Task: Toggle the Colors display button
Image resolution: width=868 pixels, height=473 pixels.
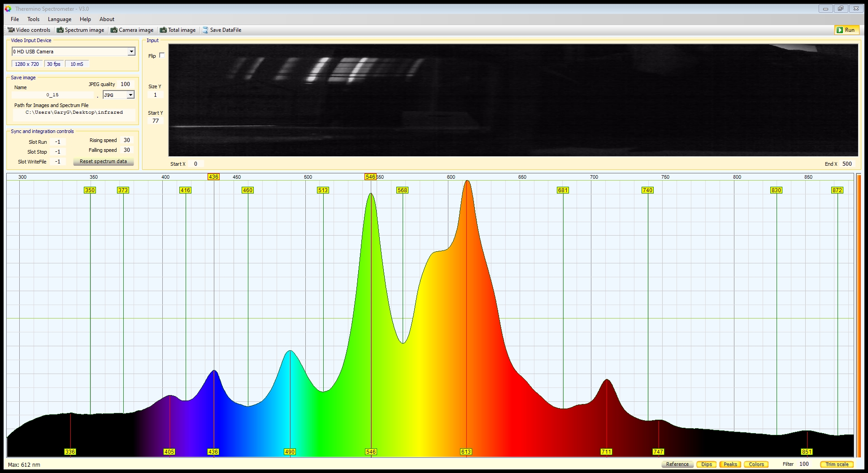Action: point(756,464)
